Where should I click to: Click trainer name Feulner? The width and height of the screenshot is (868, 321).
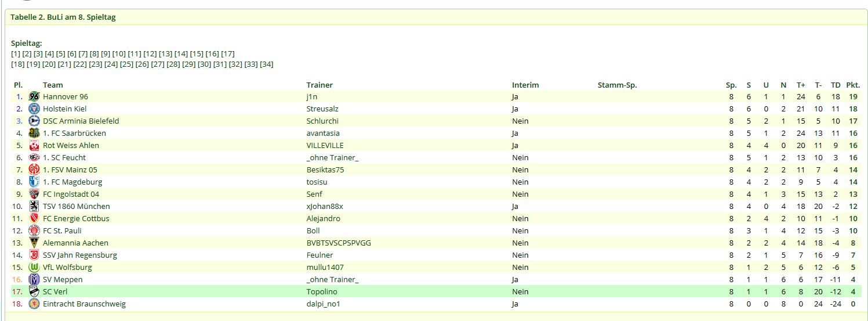coord(320,255)
